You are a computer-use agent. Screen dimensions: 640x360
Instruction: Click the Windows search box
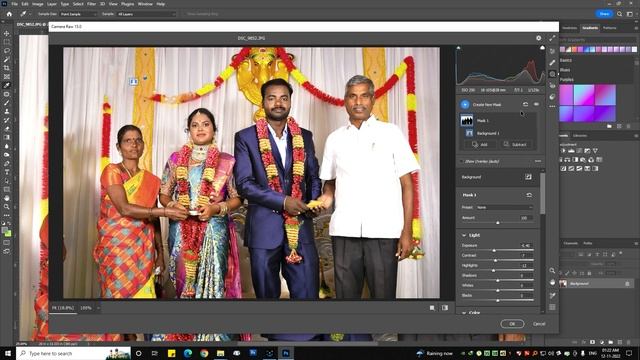click(x=73, y=353)
